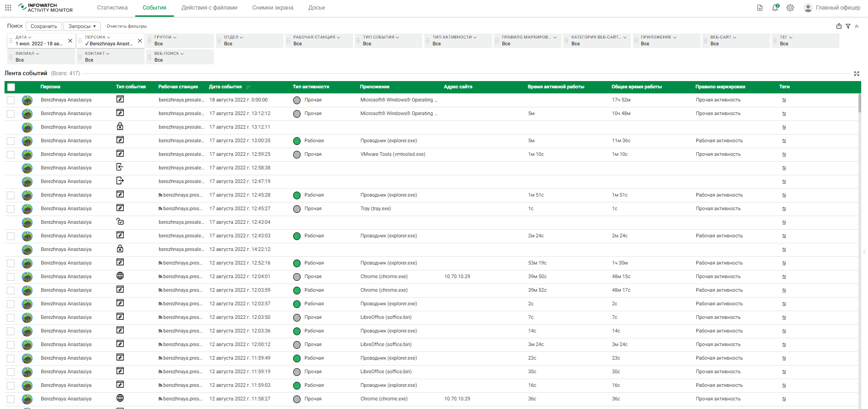
Task: Click the funnel filter icon
Action: click(x=848, y=26)
